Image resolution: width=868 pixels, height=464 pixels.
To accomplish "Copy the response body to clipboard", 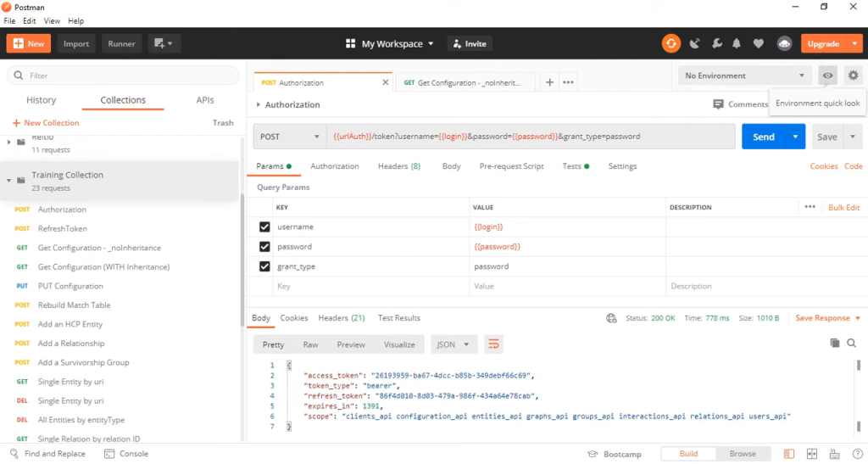I will 835,344.
